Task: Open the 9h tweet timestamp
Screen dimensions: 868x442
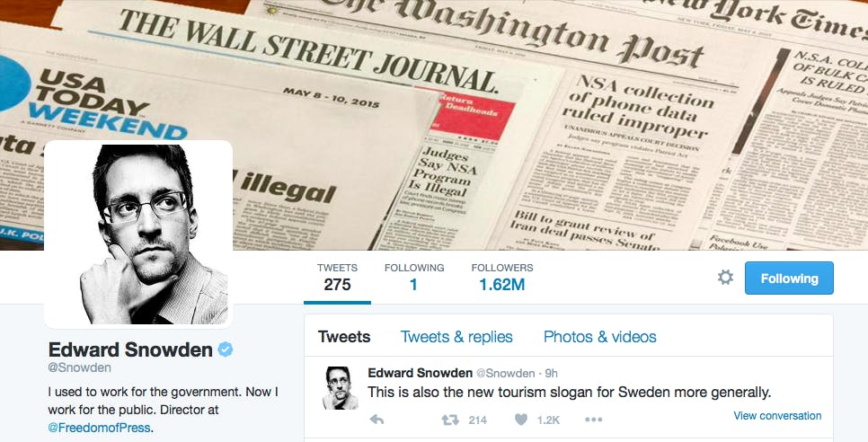Action: (552, 373)
